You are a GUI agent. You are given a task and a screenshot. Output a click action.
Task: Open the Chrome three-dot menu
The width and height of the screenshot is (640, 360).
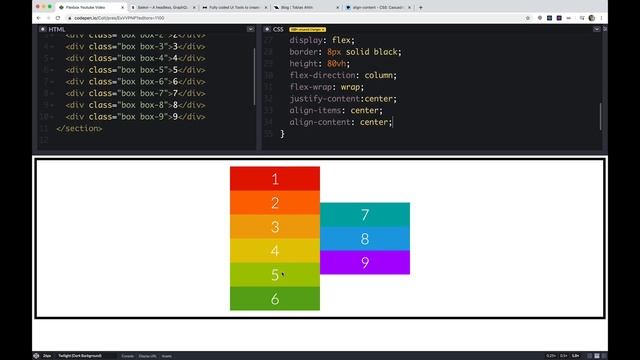coord(601,18)
